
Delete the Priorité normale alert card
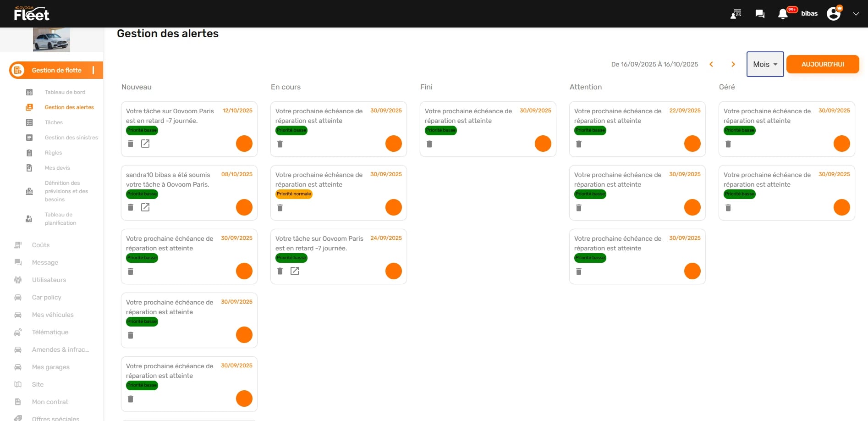[x=280, y=208]
